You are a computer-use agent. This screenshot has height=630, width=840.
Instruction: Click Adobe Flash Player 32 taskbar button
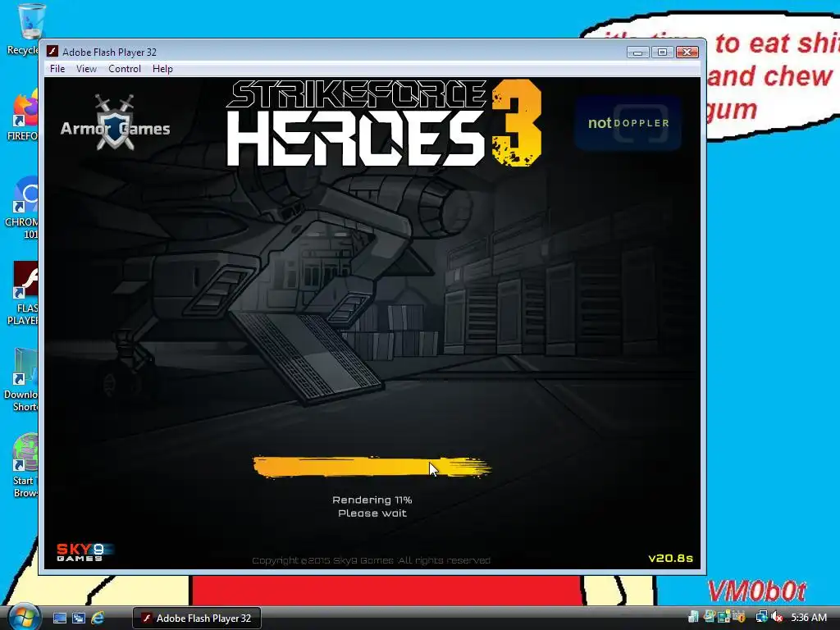[197, 619]
